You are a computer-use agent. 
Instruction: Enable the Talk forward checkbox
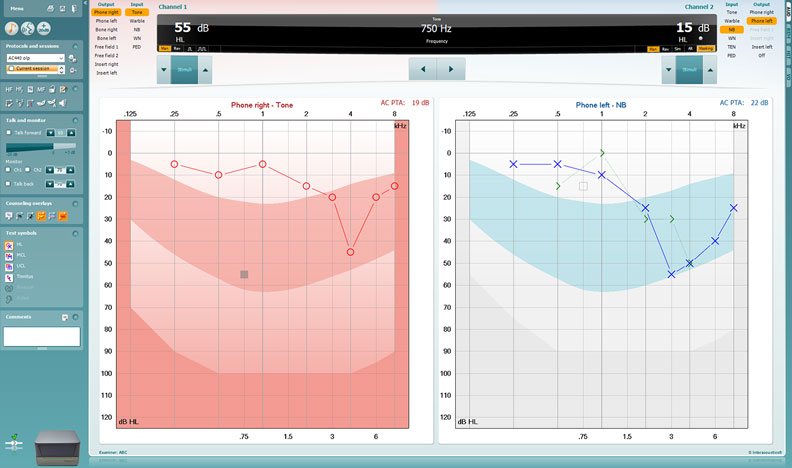point(9,132)
